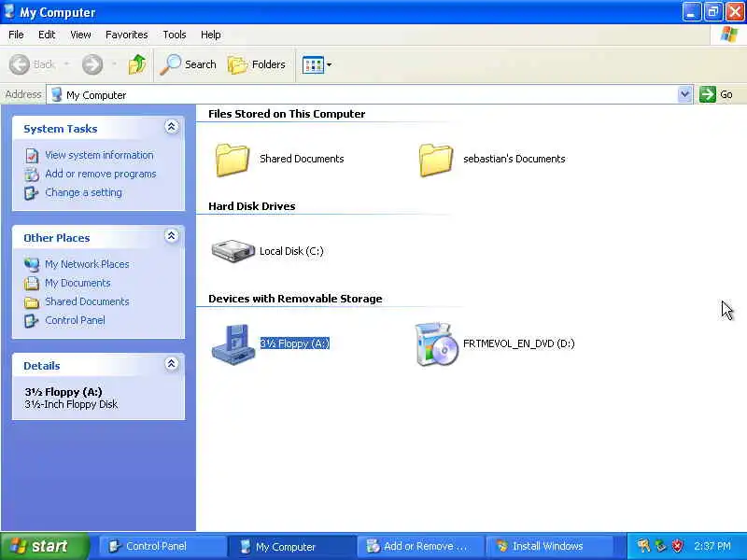This screenshot has height=560, width=747.
Task: Click the Start button
Action: point(45,546)
